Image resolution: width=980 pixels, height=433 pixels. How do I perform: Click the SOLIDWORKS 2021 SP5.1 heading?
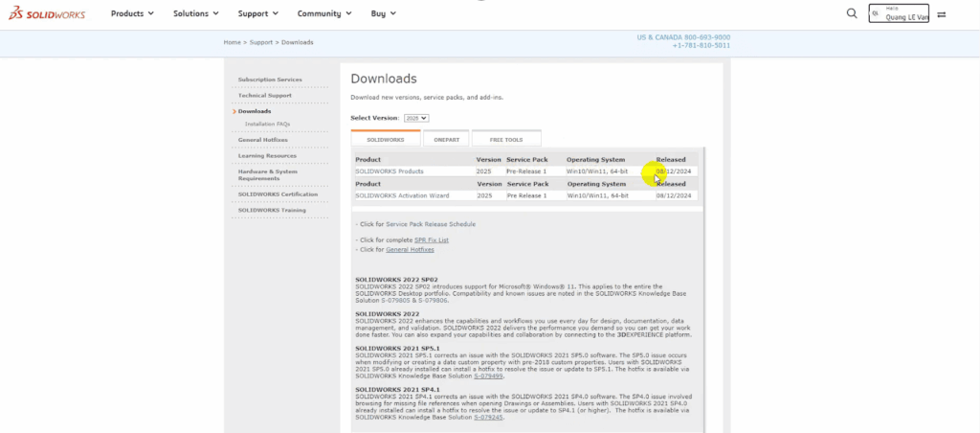[x=397, y=348]
